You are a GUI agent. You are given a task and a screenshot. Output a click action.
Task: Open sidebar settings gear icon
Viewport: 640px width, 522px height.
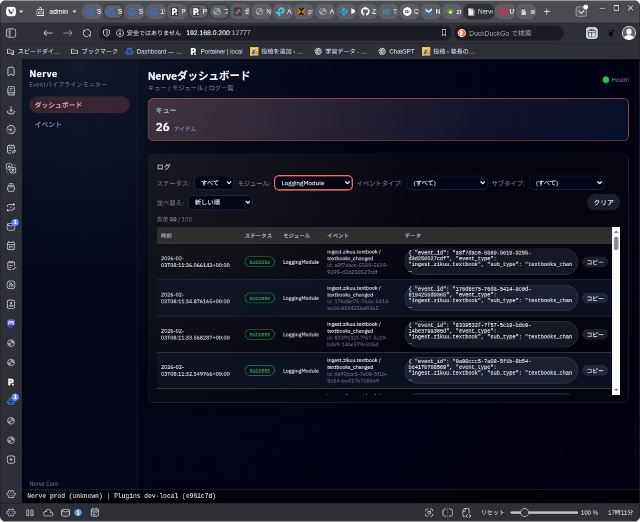coord(11,493)
